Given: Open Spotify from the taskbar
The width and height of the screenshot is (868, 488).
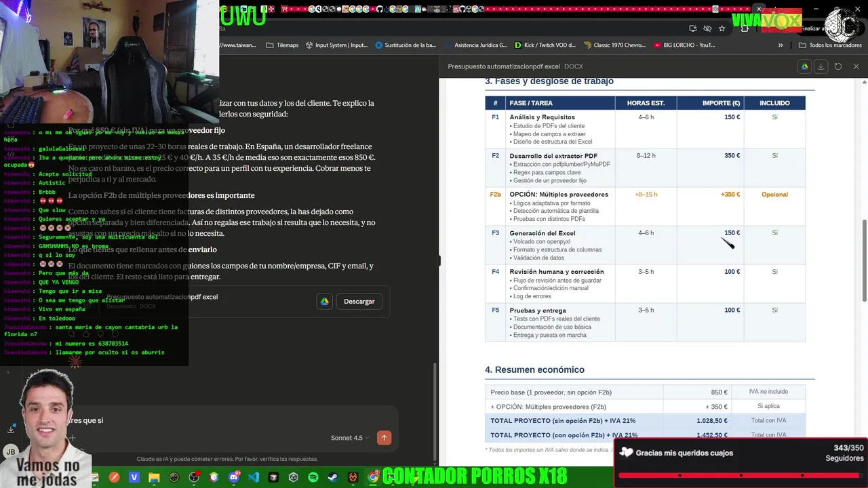Looking at the screenshot, I should tap(313, 478).
